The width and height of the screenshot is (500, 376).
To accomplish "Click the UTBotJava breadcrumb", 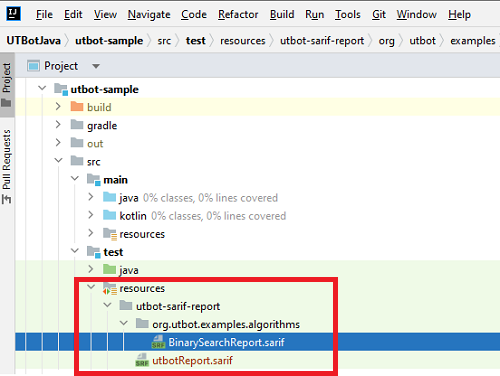I will pos(34,41).
